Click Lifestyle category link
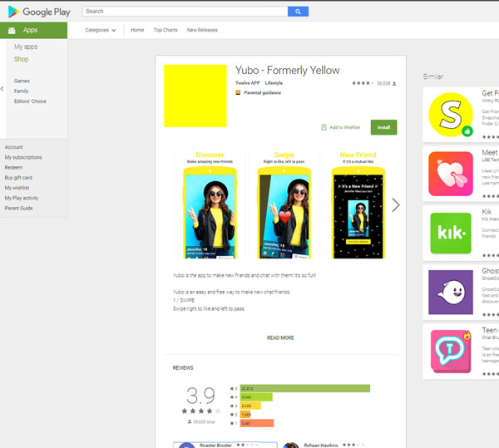 pos(274,83)
